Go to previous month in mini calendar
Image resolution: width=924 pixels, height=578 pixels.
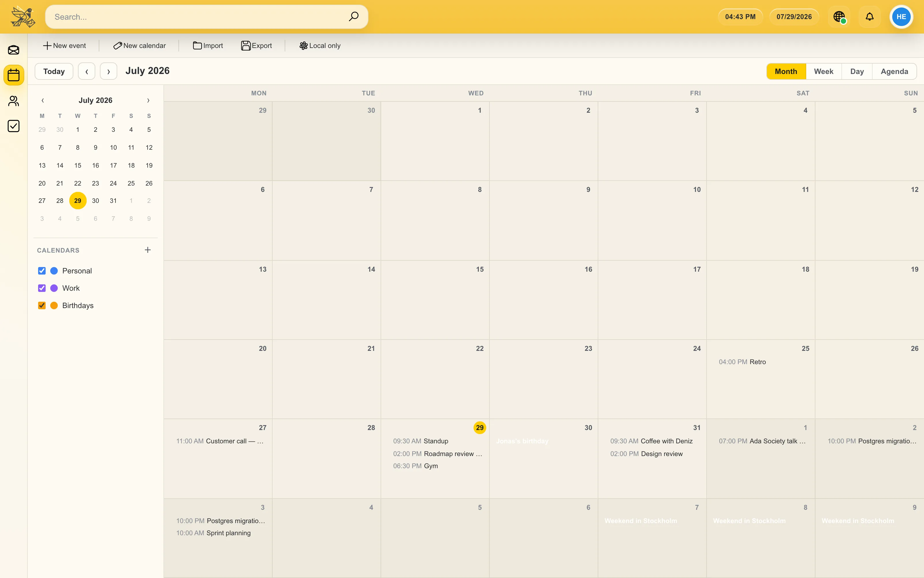(x=42, y=101)
